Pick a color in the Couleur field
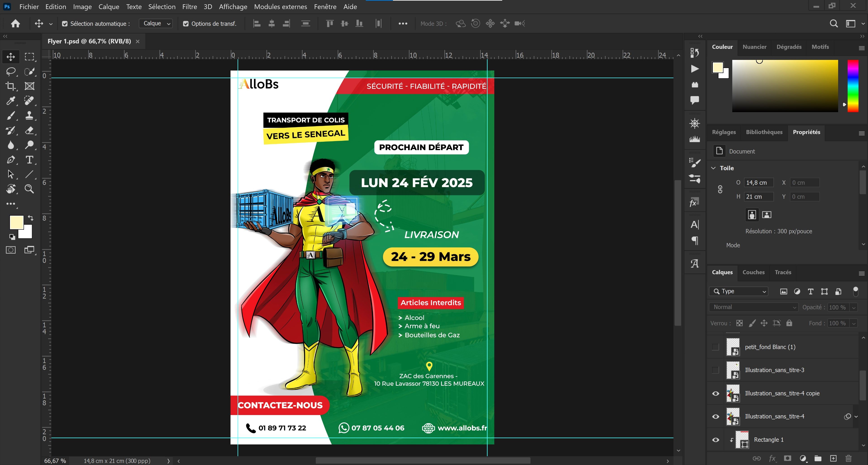Screen dimensions: 868x465 click(785, 86)
